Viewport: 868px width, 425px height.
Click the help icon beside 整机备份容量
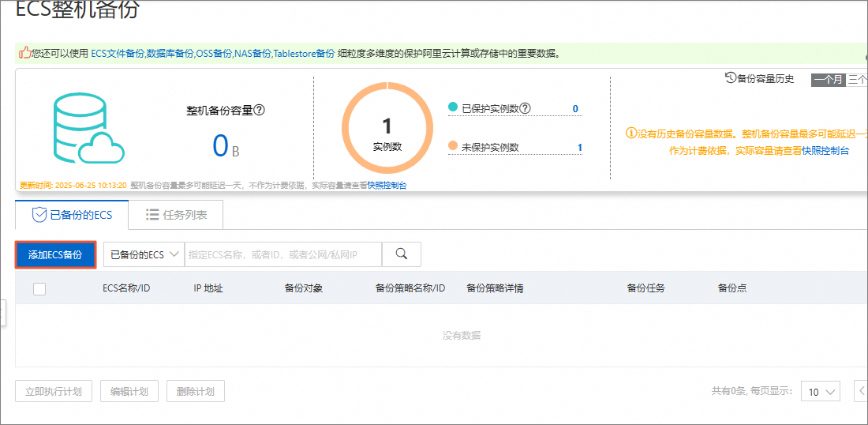[x=259, y=111]
